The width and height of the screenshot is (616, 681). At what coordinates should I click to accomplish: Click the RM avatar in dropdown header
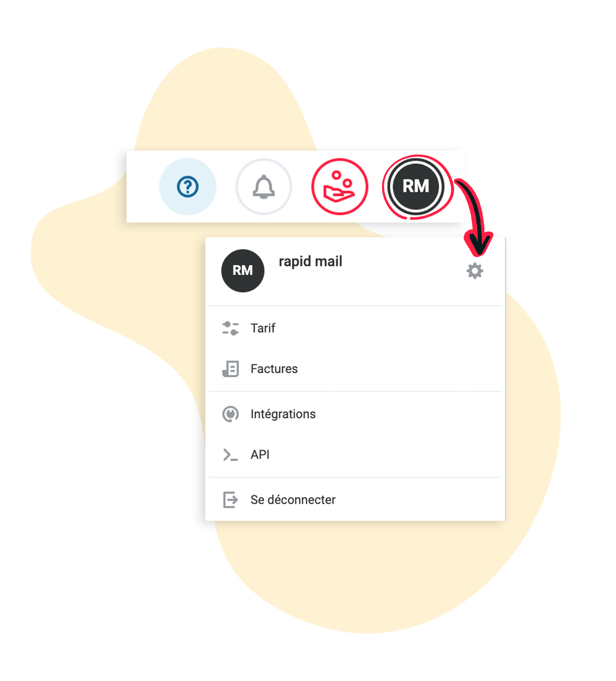[243, 270]
